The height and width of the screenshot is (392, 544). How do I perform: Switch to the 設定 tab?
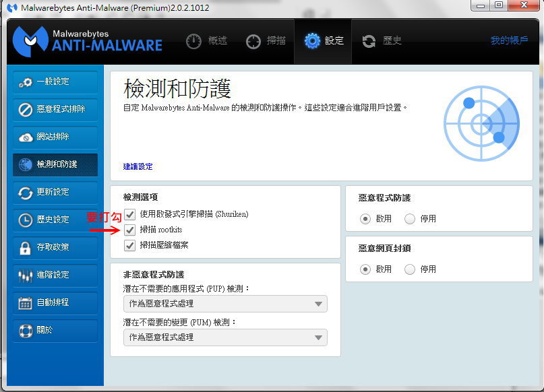pyautogui.click(x=323, y=41)
